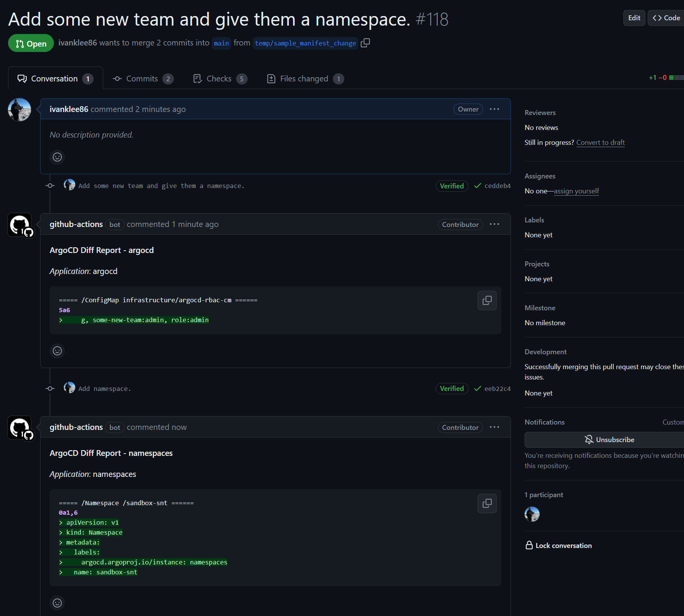This screenshot has width=684, height=616.
Task: Copy the sandbox-snt namespace diff code block
Action: pos(487,503)
